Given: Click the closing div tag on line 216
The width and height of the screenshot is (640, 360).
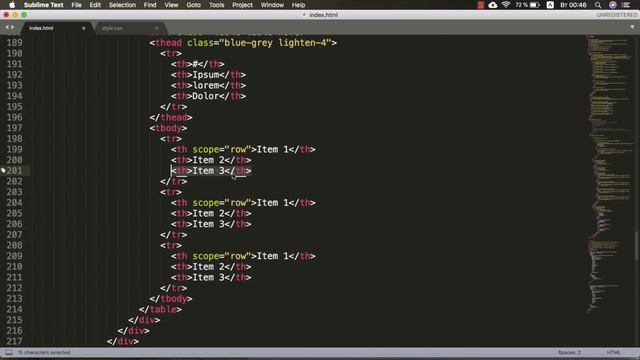Looking at the screenshot, I should tap(133, 331).
